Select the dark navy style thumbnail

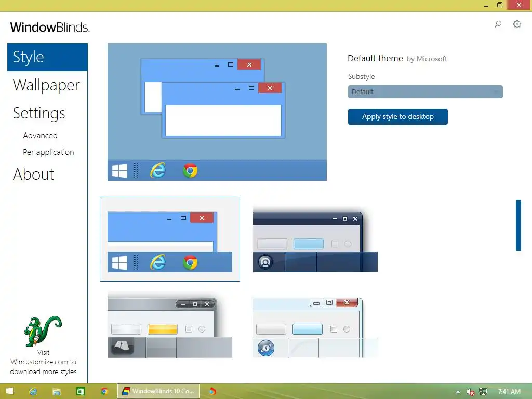(315, 239)
